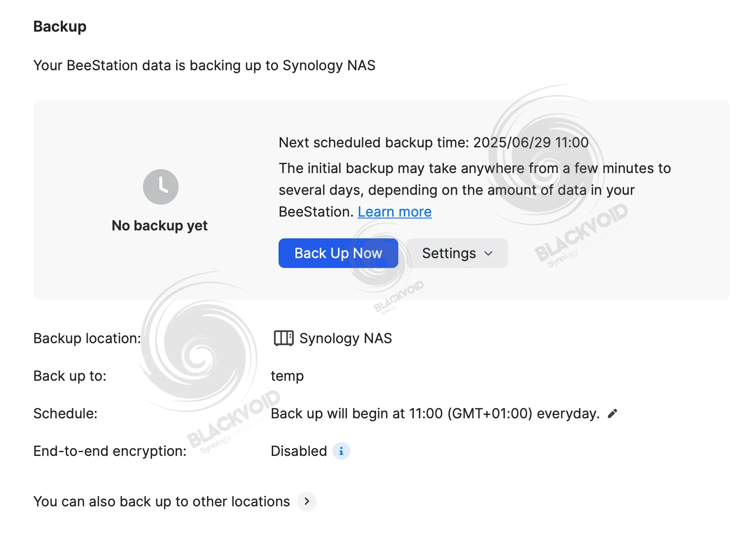Click the Back Up Now button
This screenshot has width=756, height=536.
[x=338, y=253]
